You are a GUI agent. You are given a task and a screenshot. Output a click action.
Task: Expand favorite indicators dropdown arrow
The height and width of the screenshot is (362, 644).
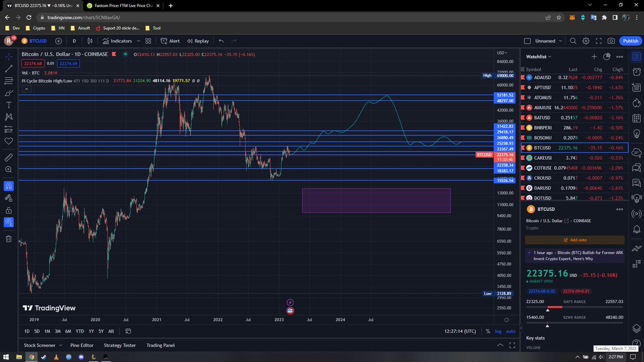point(138,41)
